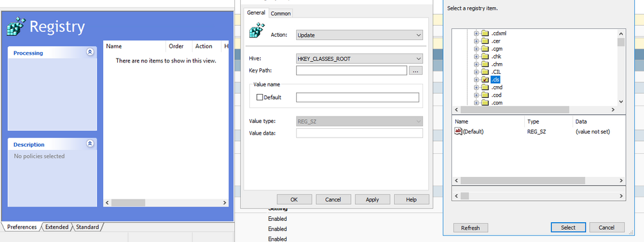This screenshot has height=242, width=644.
Task: Click Cancel in the properties dialog
Action: point(333,200)
